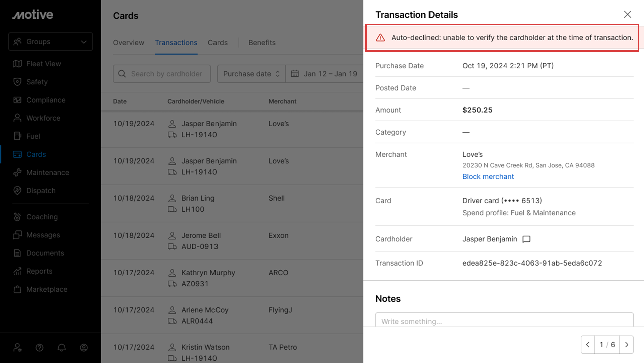Go to next transaction with right arrow
644x363 pixels.
(x=626, y=345)
